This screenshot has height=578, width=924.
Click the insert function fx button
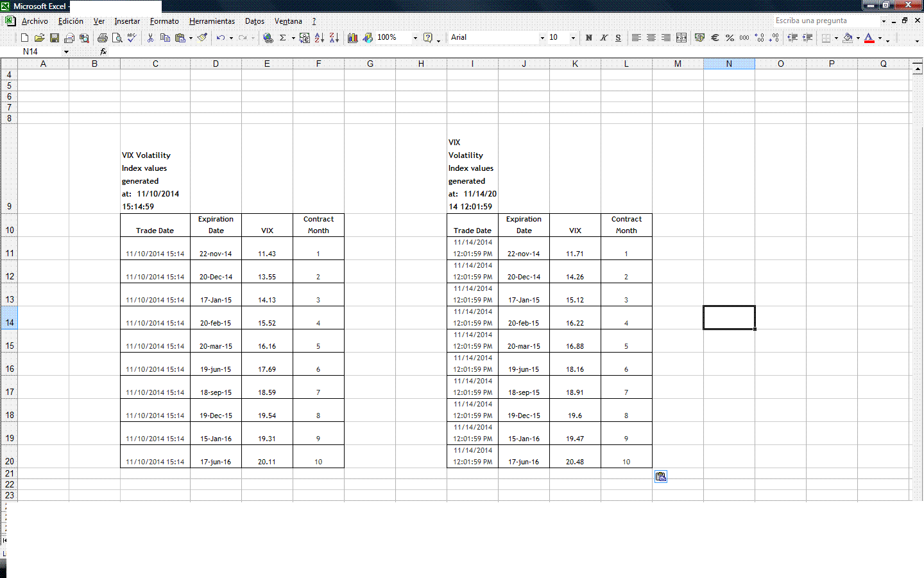[103, 51]
